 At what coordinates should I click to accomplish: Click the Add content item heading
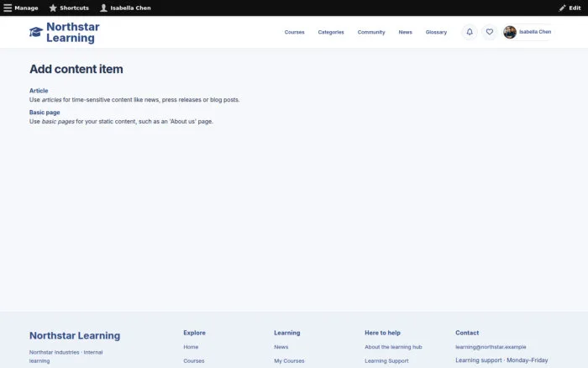(x=76, y=69)
